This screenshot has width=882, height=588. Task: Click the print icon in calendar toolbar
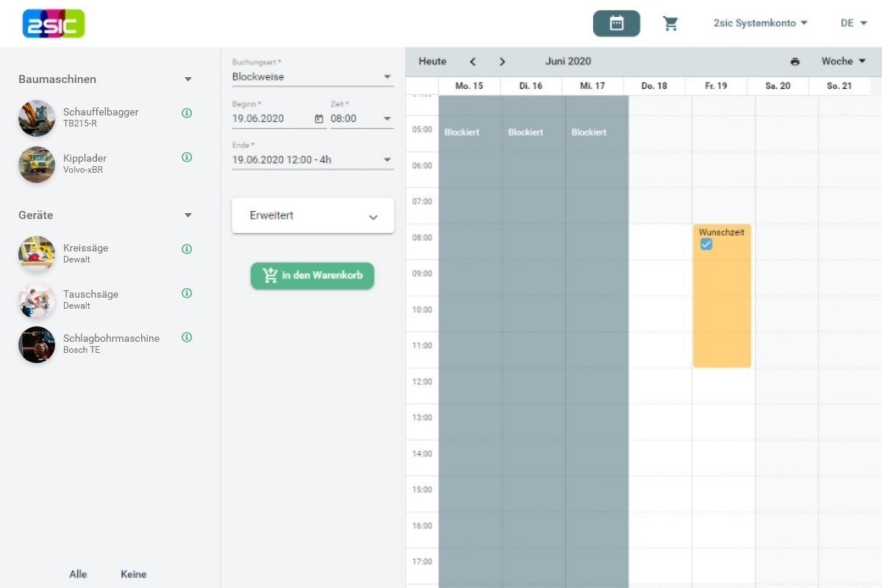tap(795, 62)
